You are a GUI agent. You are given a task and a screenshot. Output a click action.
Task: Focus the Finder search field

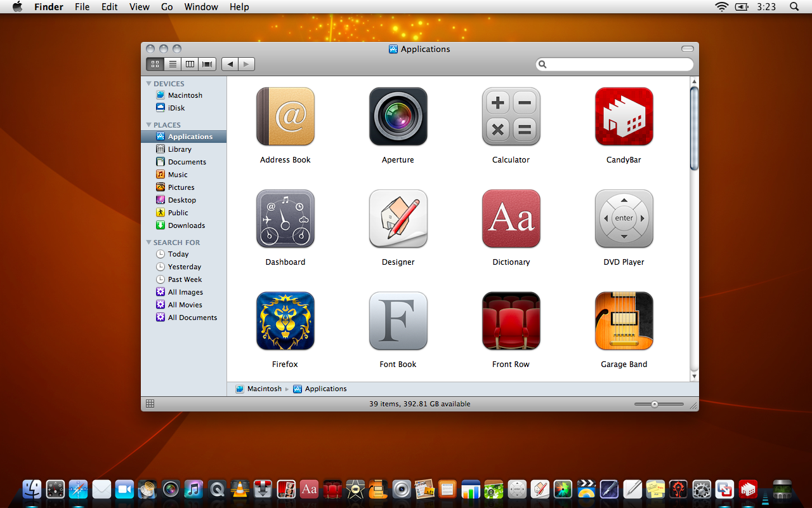click(x=615, y=64)
